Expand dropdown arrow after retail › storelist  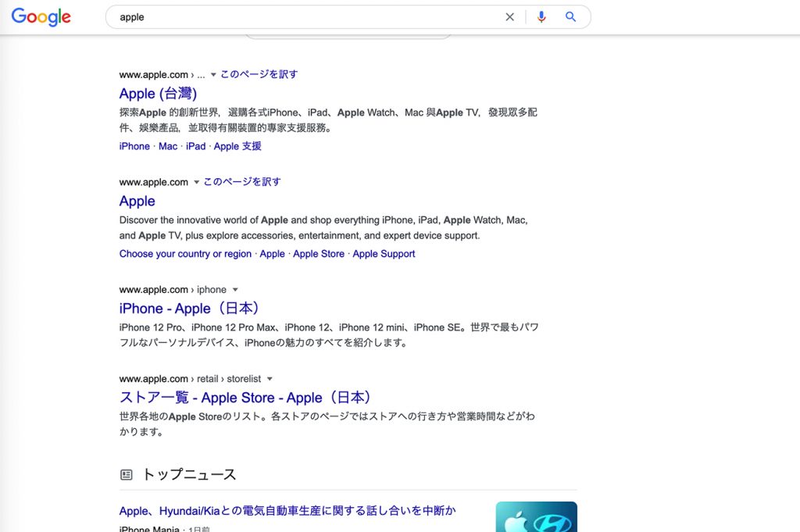[270, 379]
